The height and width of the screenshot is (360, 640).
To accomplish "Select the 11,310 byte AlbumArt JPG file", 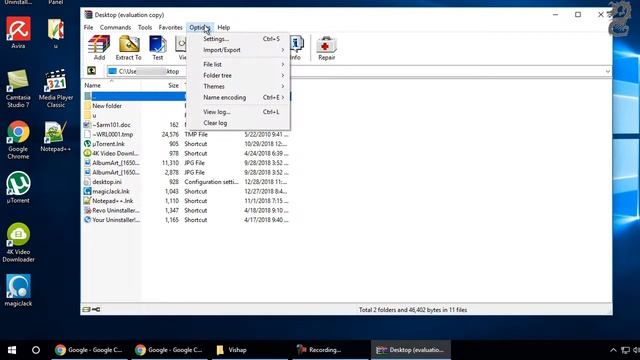I will click(187, 163).
